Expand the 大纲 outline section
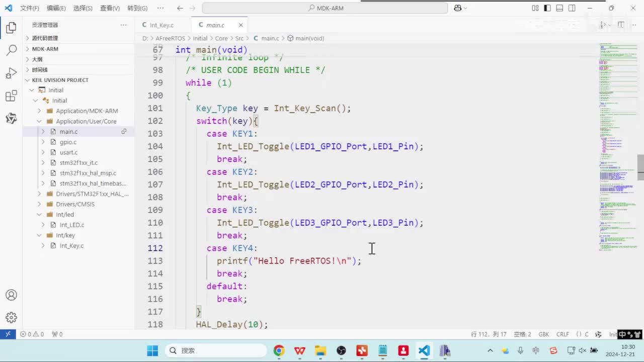The width and height of the screenshot is (644, 362). pyautogui.click(x=78, y=59)
